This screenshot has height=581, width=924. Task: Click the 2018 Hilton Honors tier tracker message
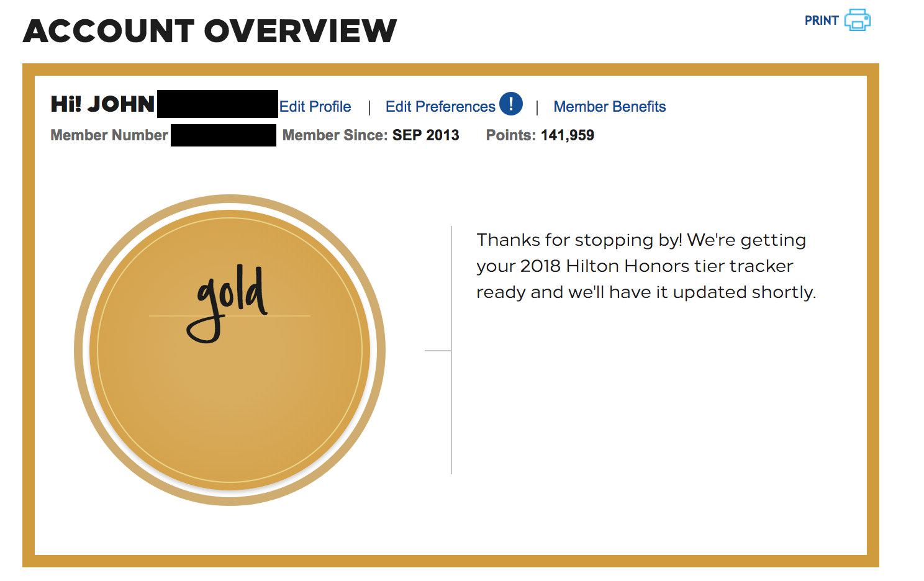646,266
